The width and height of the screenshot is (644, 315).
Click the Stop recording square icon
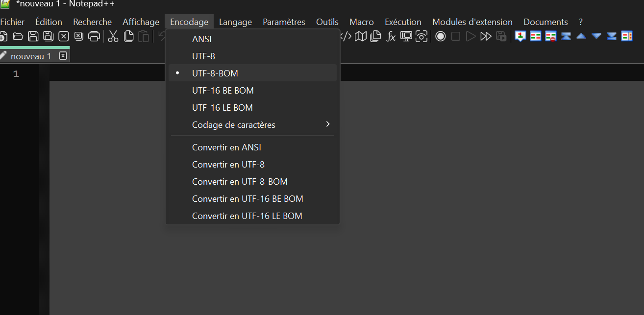[456, 36]
